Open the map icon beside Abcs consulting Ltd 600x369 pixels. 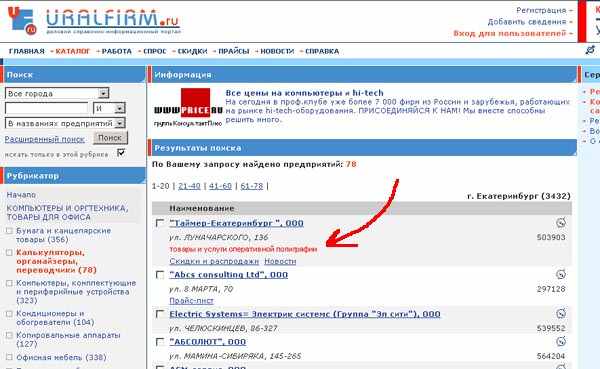tap(561, 274)
